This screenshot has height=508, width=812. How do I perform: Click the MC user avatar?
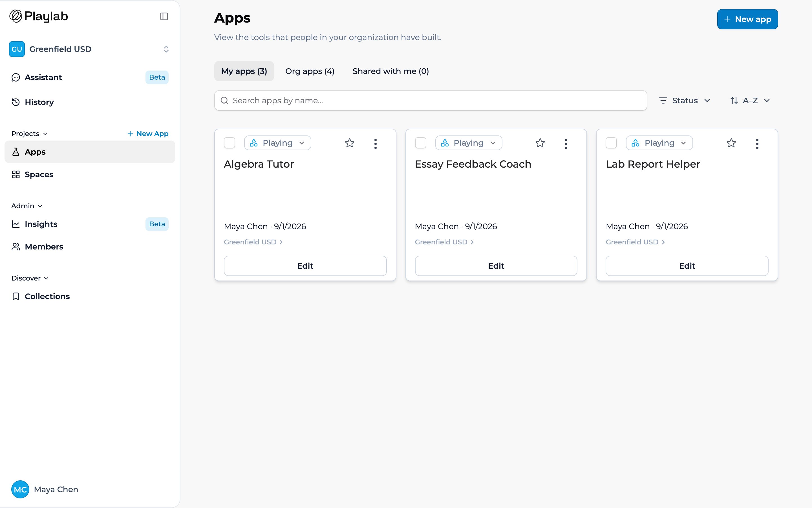(x=20, y=489)
